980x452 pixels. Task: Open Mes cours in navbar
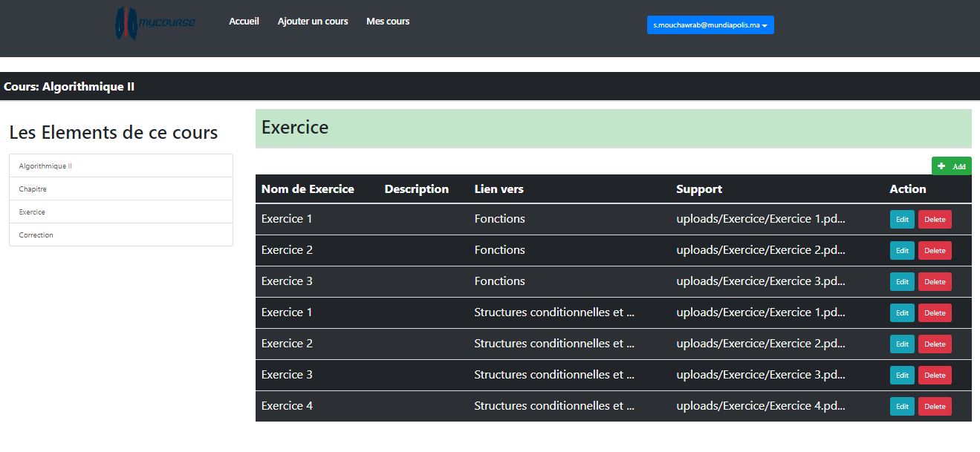pyautogui.click(x=388, y=22)
